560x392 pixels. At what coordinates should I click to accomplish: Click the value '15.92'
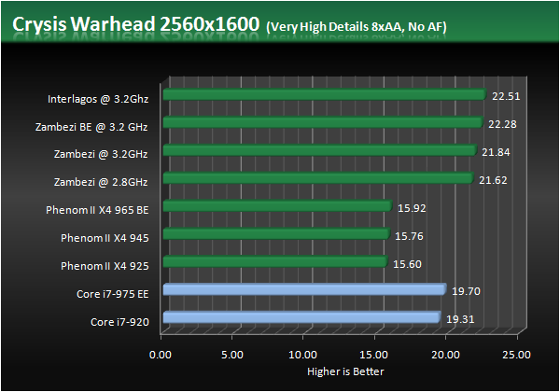412,208
